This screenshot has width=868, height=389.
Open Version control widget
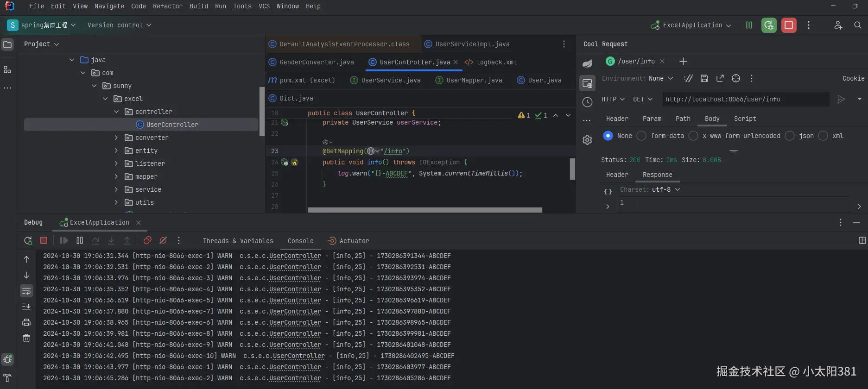click(119, 25)
